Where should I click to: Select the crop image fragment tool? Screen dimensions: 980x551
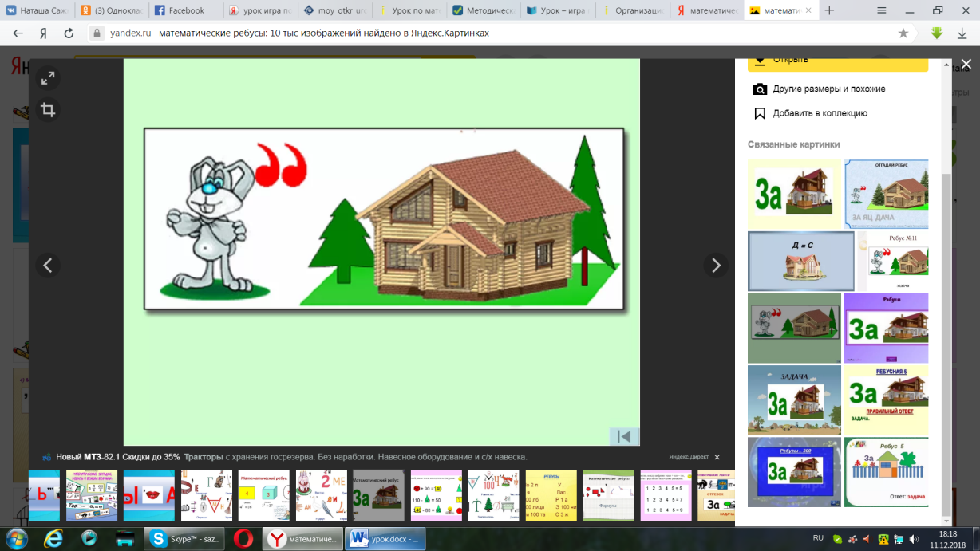(x=48, y=110)
